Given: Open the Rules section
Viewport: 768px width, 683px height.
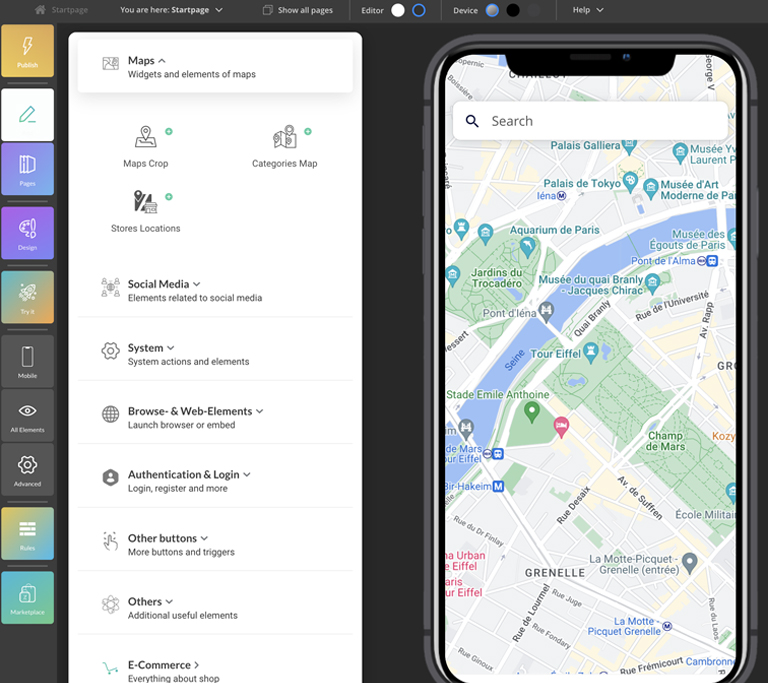Looking at the screenshot, I should [x=27, y=534].
